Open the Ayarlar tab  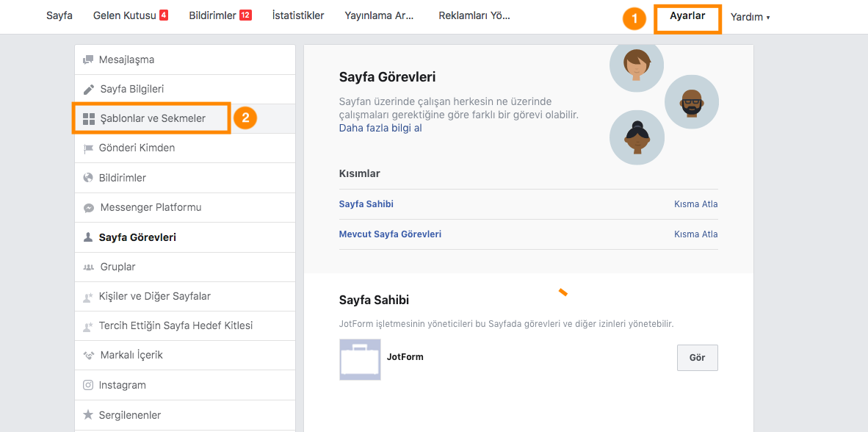tap(687, 16)
